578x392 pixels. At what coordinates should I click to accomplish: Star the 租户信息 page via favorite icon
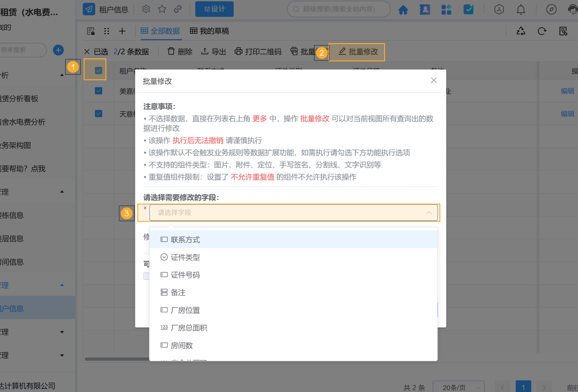[x=162, y=9]
